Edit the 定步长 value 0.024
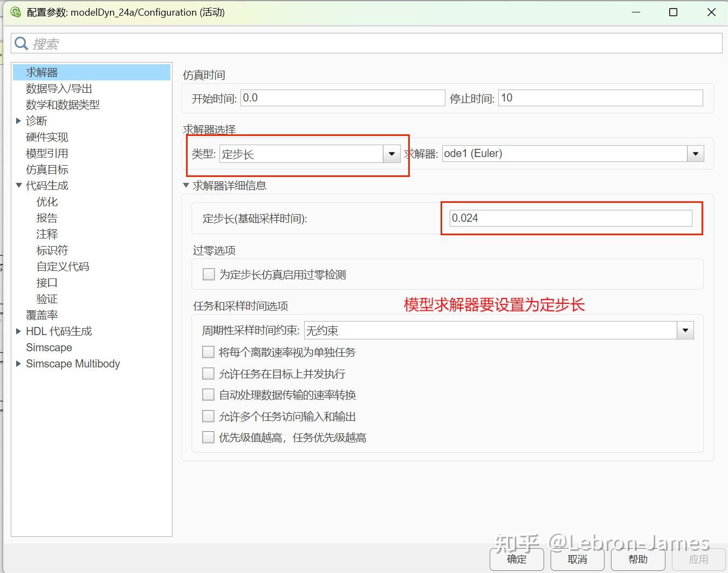728x573 pixels. pyautogui.click(x=570, y=218)
